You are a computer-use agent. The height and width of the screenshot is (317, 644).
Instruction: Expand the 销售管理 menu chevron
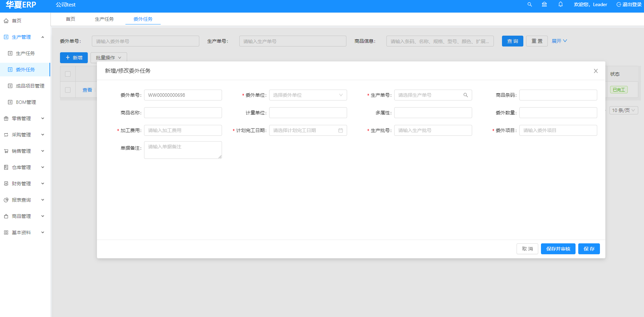point(43,151)
